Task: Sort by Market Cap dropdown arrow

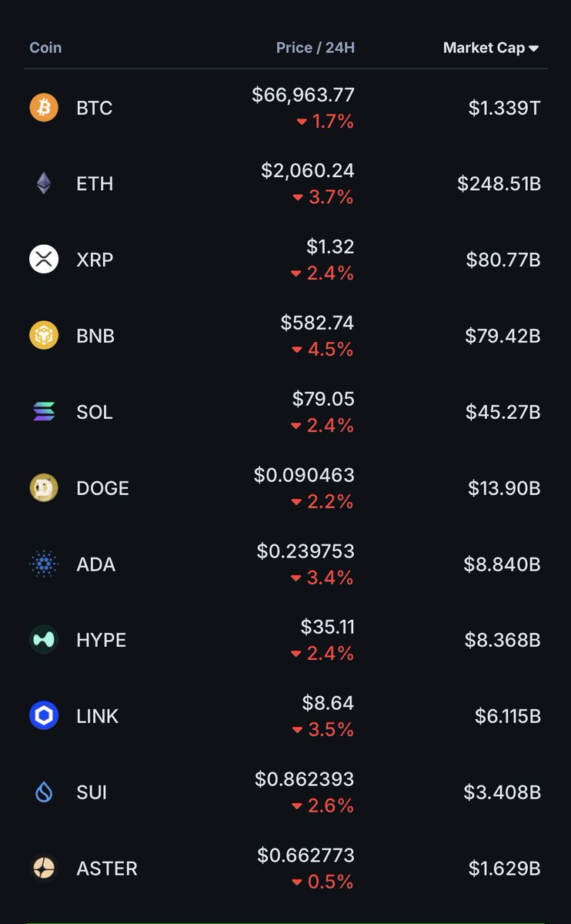Action: (x=534, y=49)
